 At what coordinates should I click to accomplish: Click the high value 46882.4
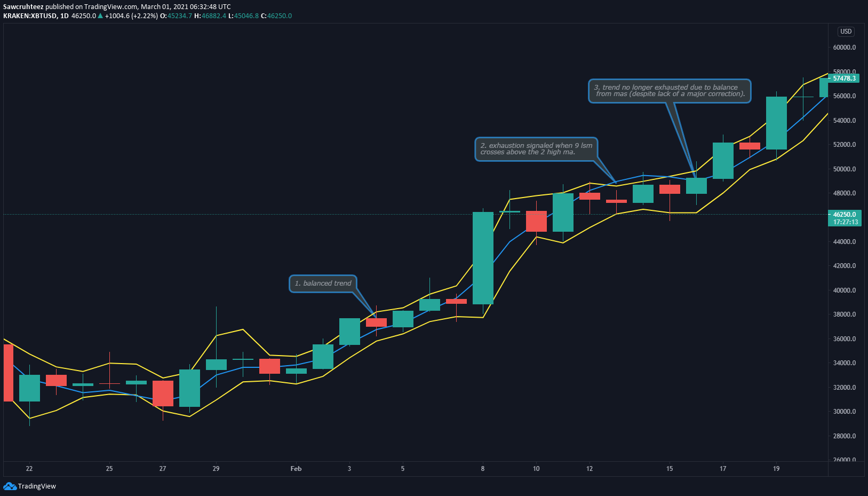click(x=214, y=16)
